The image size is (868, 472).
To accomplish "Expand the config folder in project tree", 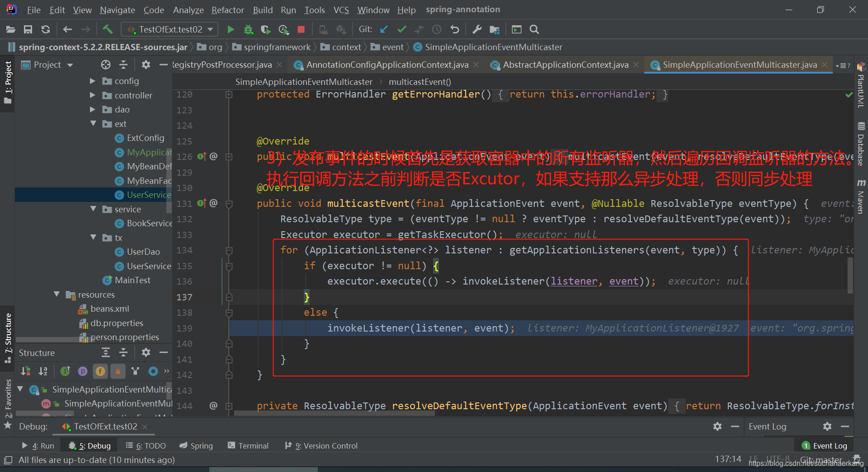I will (93, 81).
